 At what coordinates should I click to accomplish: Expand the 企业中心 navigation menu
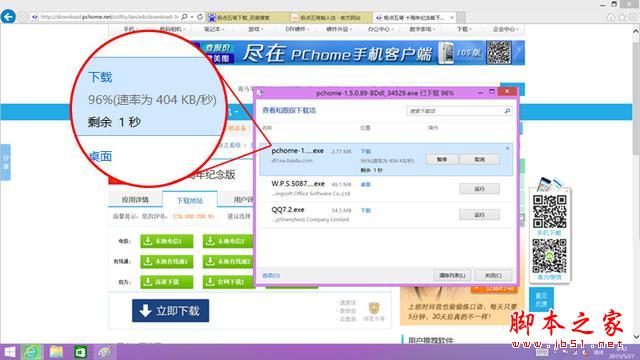point(505,29)
